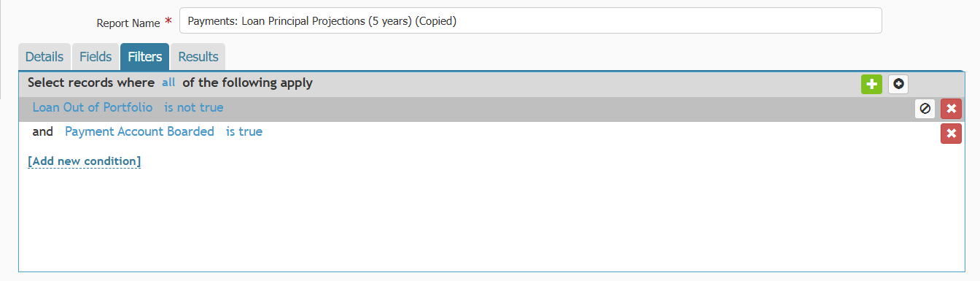Remove the Payment Account Boarded condition
Screen dimensions: 980x281
[x=951, y=134]
